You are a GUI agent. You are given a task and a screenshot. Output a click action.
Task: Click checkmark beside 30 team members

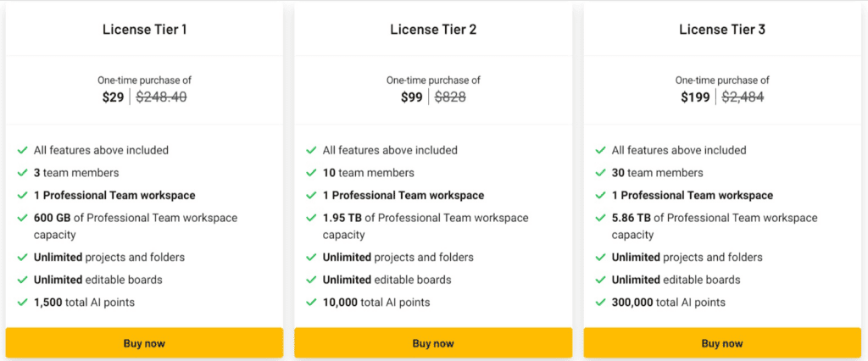click(x=601, y=173)
